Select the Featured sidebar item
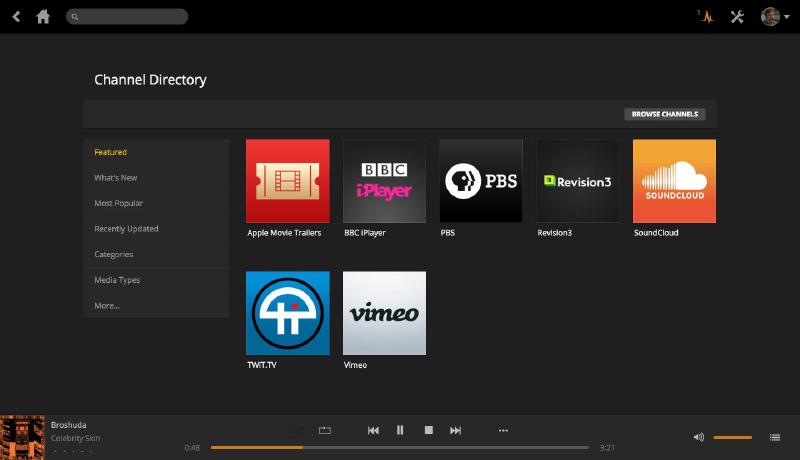 point(156,152)
